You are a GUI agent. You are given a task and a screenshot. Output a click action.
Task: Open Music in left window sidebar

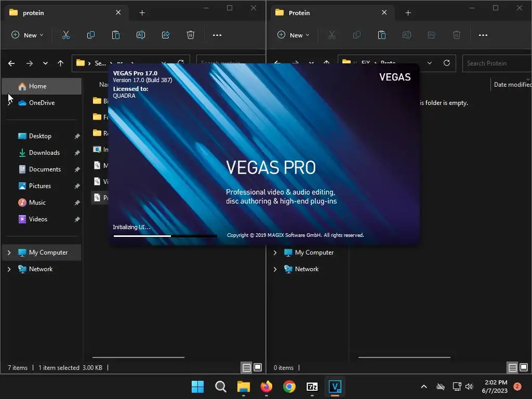[42, 203]
